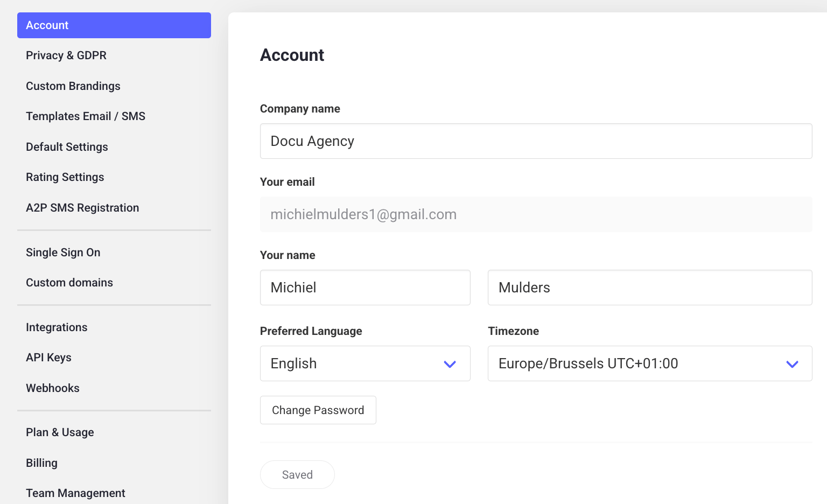
Task: Edit the Company name field
Action: [x=536, y=141]
